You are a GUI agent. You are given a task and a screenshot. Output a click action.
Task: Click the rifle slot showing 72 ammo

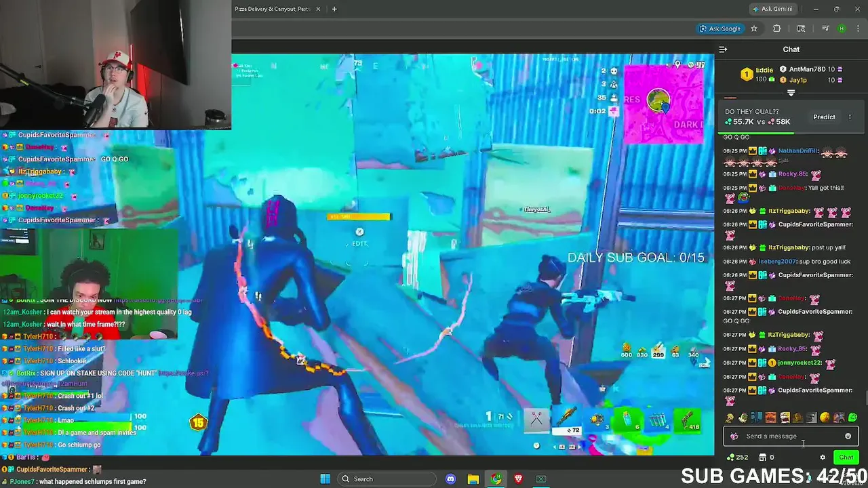566,421
